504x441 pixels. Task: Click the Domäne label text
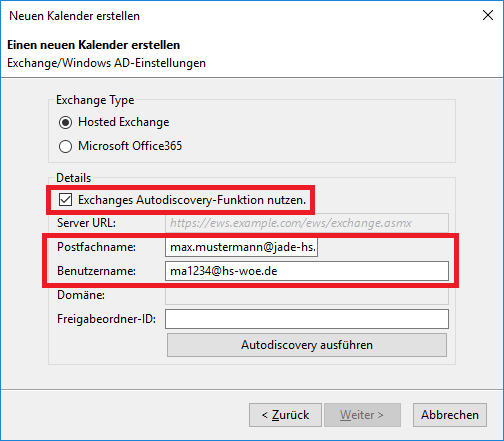coord(81,295)
